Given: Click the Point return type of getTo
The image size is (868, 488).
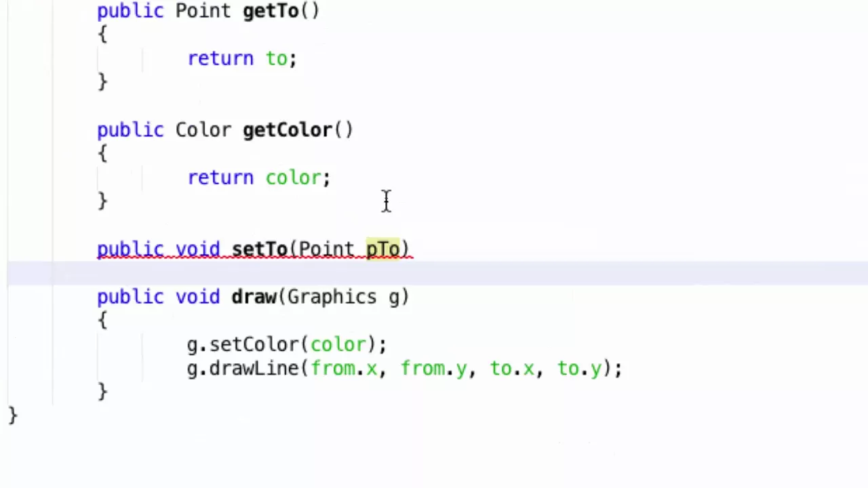Looking at the screenshot, I should [203, 12].
